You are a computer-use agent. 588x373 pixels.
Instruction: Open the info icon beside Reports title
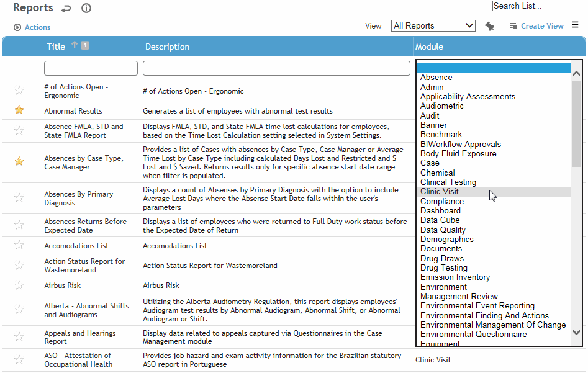86,8
